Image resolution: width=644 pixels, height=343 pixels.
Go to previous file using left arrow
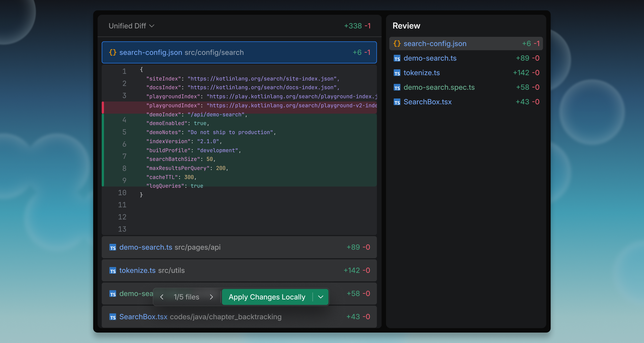click(162, 297)
